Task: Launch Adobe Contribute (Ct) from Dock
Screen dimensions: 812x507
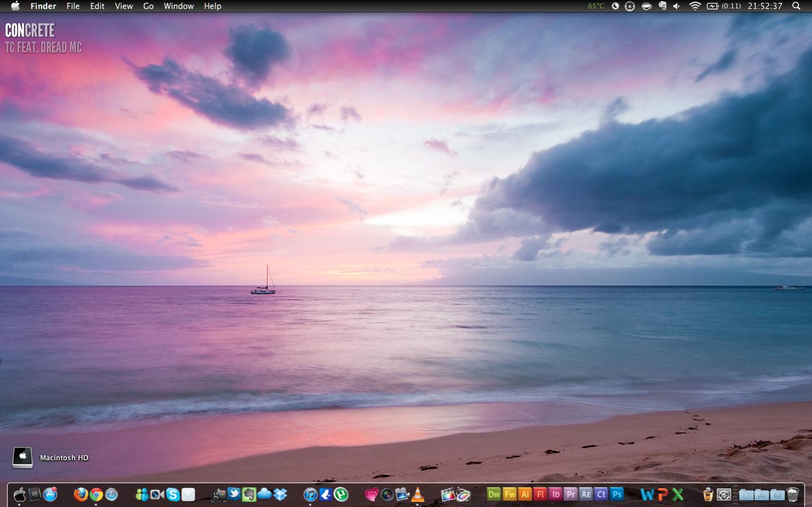Action: point(602,495)
